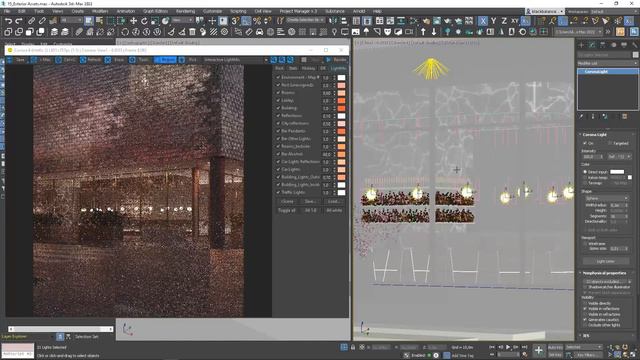The height and width of the screenshot is (360, 640).
Task: Toggle the Bar Pendants LightMix checkbox
Action: 278,131
